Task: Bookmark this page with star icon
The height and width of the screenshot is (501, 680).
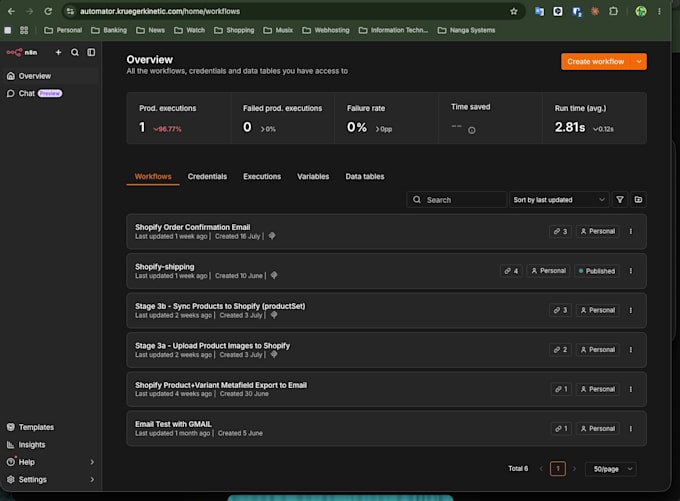Action: point(513,11)
